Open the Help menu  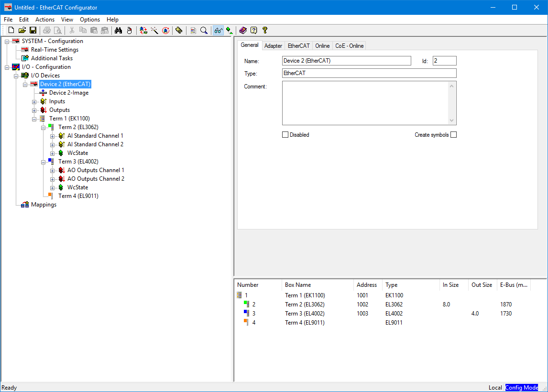click(112, 20)
